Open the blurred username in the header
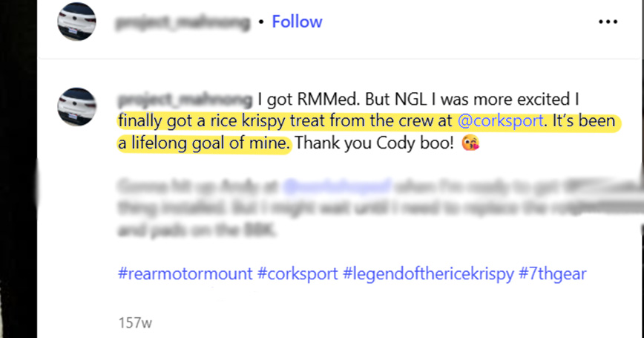The image size is (644, 338). pyautogui.click(x=183, y=22)
